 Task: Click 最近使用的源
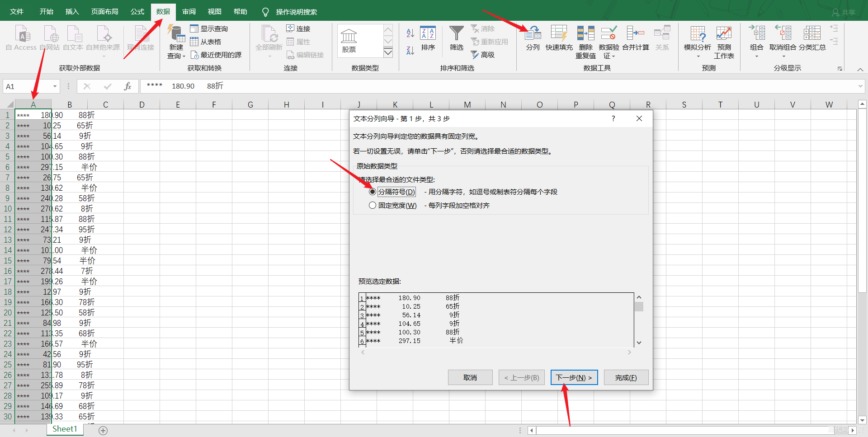pos(216,55)
